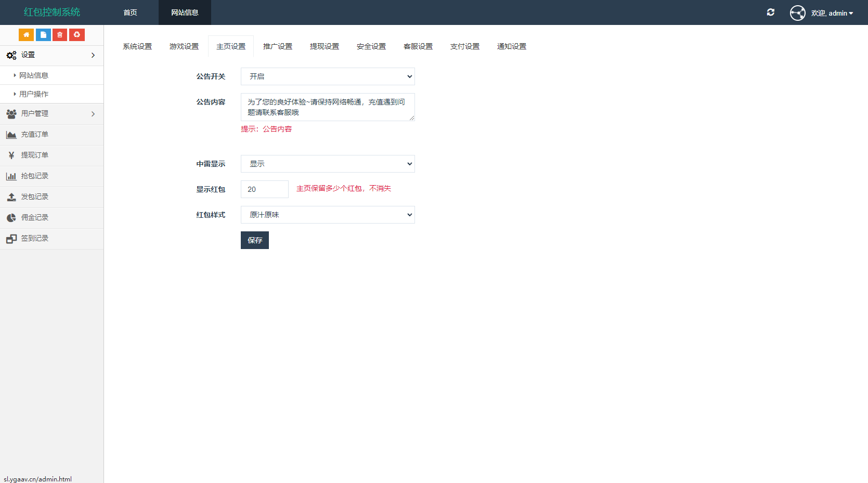Switch to the 支付设置 tab
Viewport: 868px width, 483px height.
click(464, 46)
